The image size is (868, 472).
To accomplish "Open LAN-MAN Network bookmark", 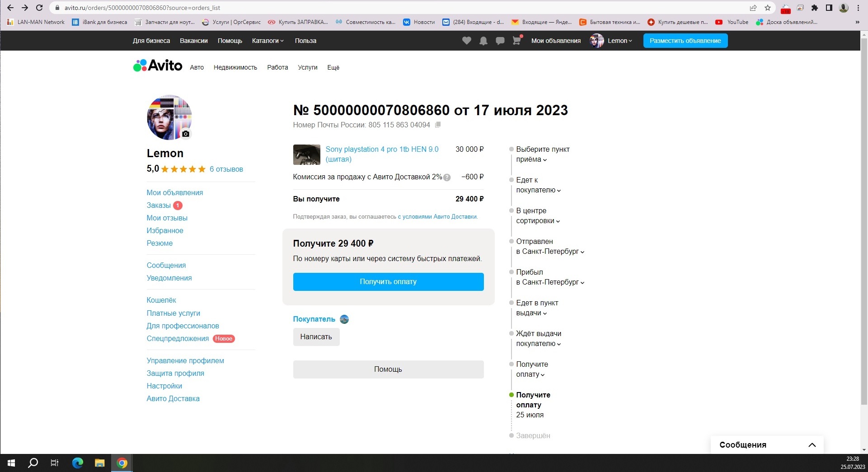I will (36, 22).
